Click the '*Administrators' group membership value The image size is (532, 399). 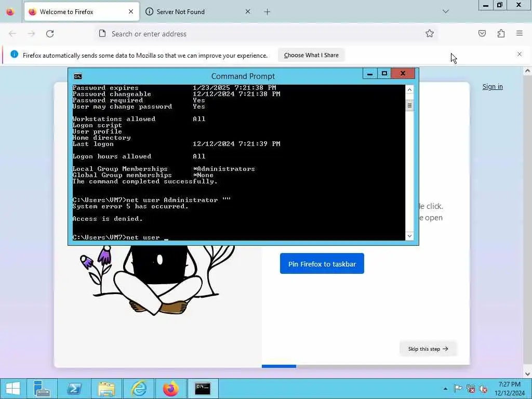pyautogui.click(x=224, y=169)
